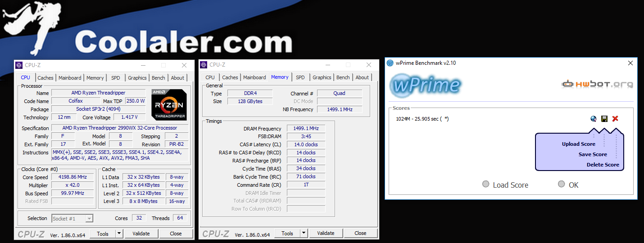Click Tools button in Memory CPU-Z window
This screenshot has height=243, width=644.
[287, 233]
